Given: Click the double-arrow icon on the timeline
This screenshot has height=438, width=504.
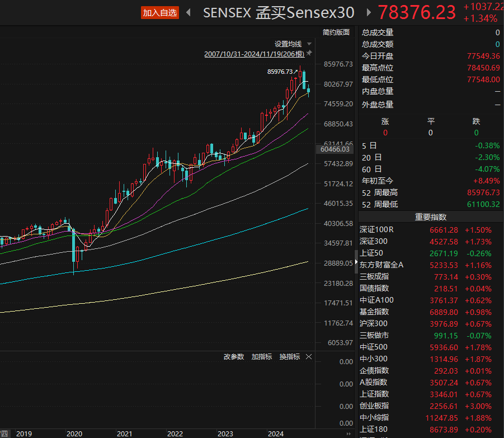Looking at the screenshot, I should coord(349,434).
